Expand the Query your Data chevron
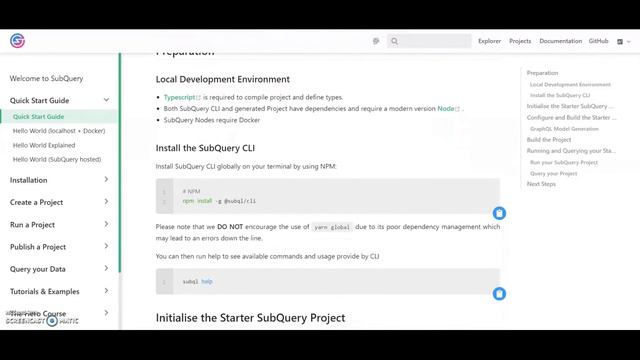The width and height of the screenshot is (640, 360). tap(106, 268)
